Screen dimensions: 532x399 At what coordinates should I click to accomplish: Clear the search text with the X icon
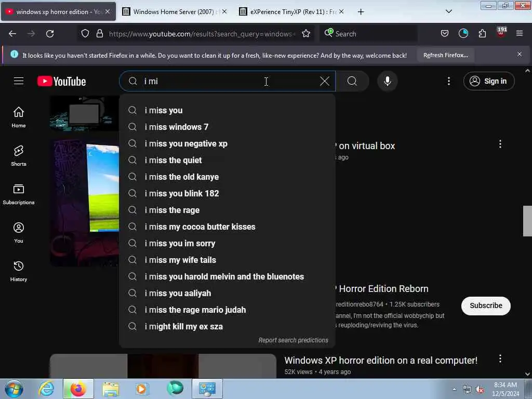tap(324, 81)
